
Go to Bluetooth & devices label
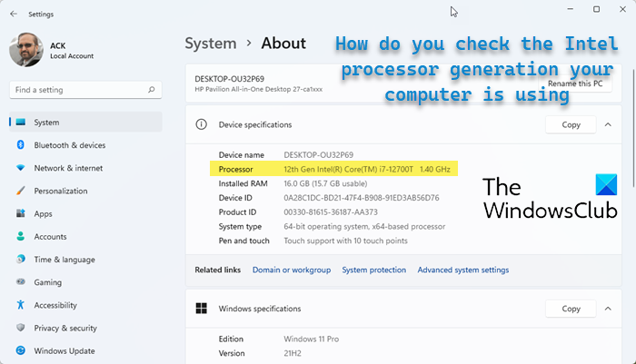(70, 145)
